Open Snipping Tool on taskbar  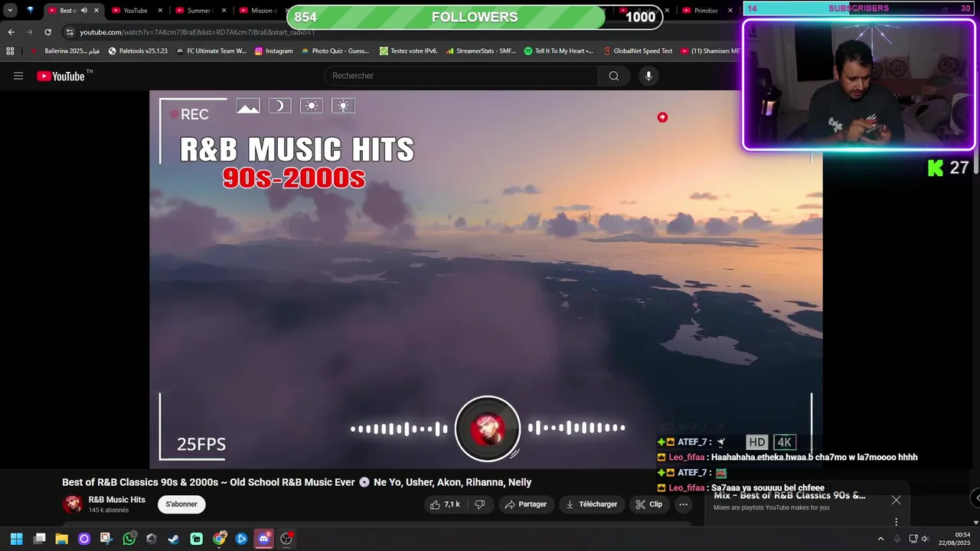click(x=106, y=539)
